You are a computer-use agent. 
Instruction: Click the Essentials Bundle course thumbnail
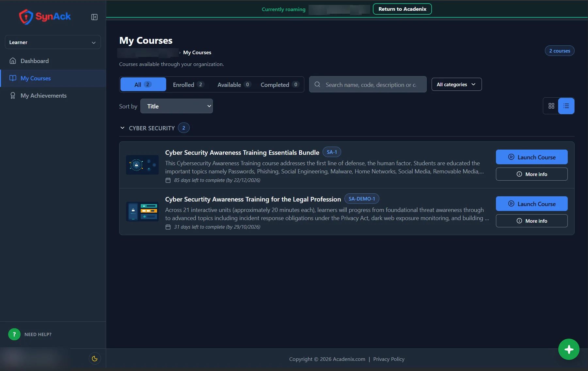pyautogui.click(x=142, y=165)
